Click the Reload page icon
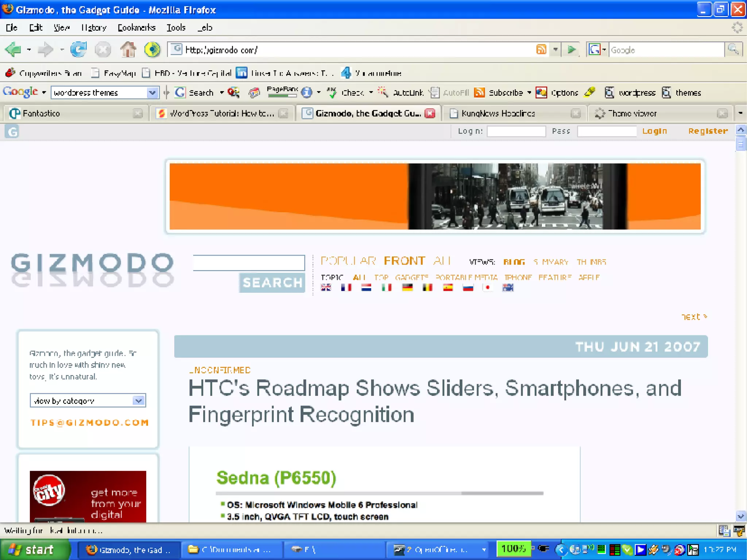Viewport: 747px width, 560px height. click(78, 50)
